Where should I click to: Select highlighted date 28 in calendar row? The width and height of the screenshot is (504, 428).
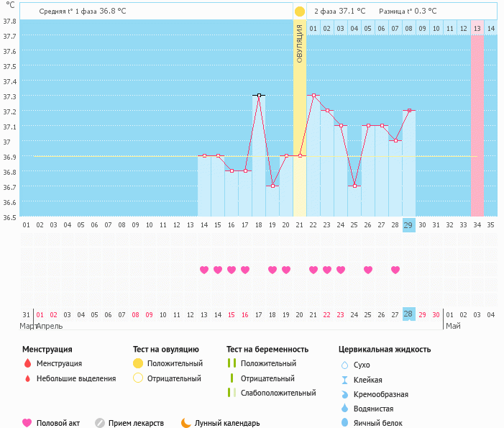point(408,314)
